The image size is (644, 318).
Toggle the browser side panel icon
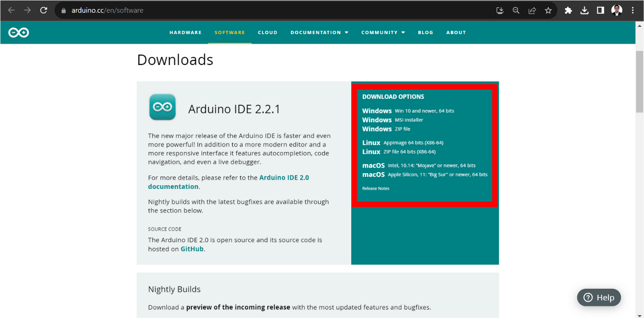600,10
